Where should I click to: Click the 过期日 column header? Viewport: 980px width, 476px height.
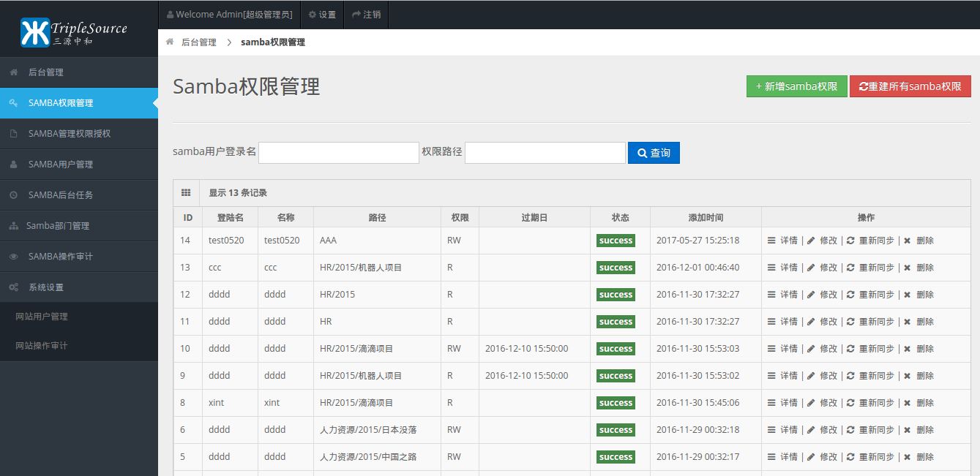pos(534,217)
